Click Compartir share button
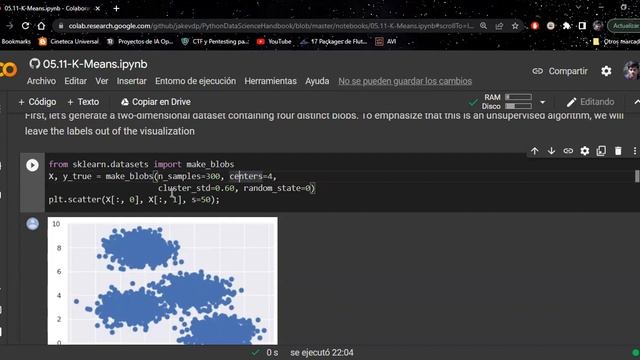640x360 pixels. coord(560,71)
